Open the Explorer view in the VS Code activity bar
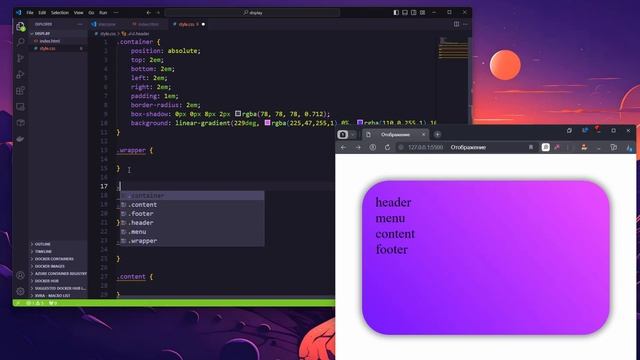 click(20, 27)
